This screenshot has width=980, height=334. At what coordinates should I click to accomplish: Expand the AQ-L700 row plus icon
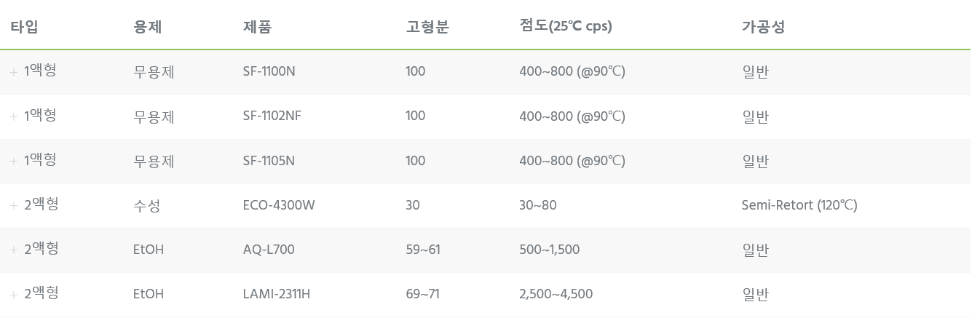coord(13,250)
